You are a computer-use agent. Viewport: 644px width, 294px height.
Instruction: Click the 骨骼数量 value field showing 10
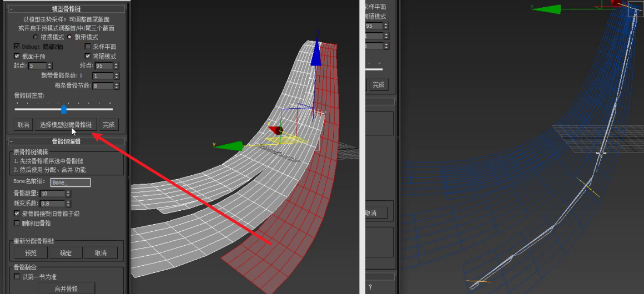[53, 194]
